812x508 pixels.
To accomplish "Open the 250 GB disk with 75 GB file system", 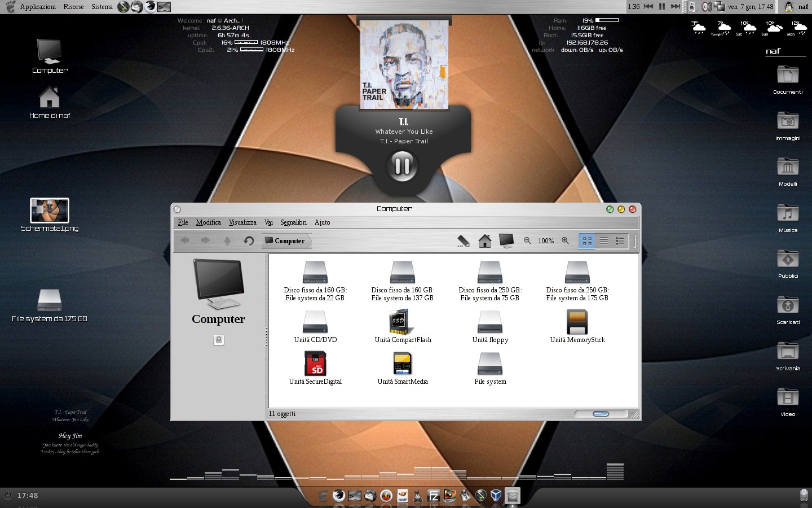I will pyautogui.click(x=489, y=281).
